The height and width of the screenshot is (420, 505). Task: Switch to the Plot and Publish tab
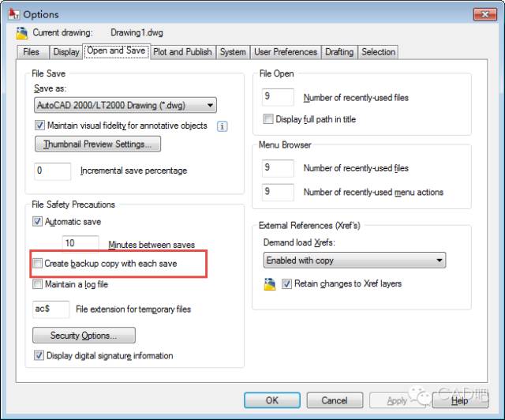[x=182, y=52]
